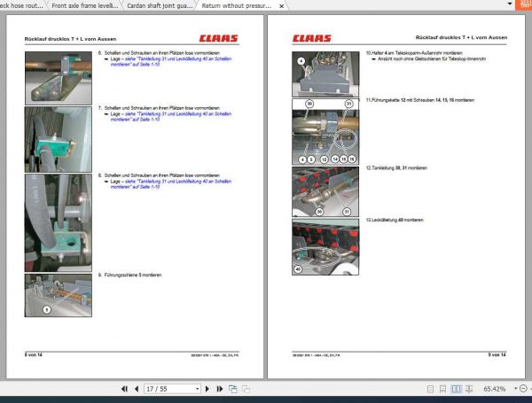Follow the blue link under step 8

click(171, 184)
